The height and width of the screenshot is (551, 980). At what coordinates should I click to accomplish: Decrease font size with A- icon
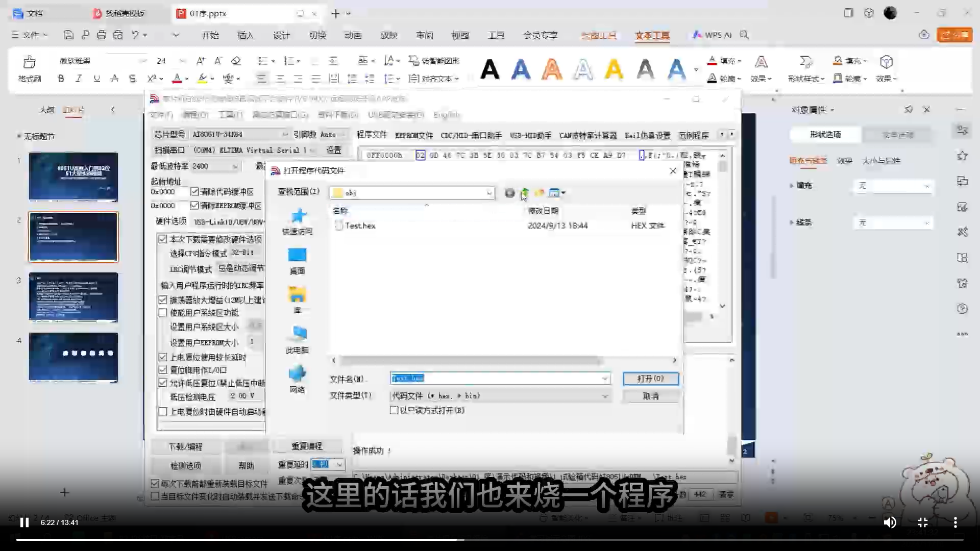pos(218,61)
